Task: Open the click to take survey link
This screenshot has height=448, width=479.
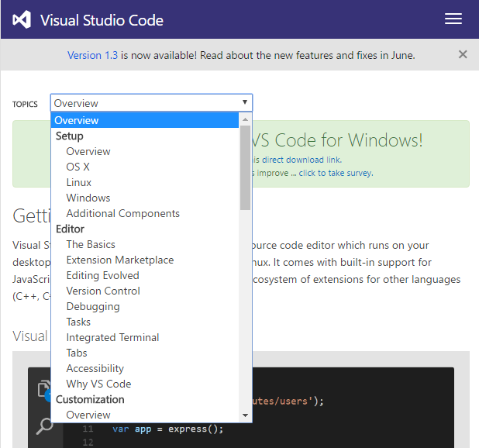Action: tap(336, 173)
